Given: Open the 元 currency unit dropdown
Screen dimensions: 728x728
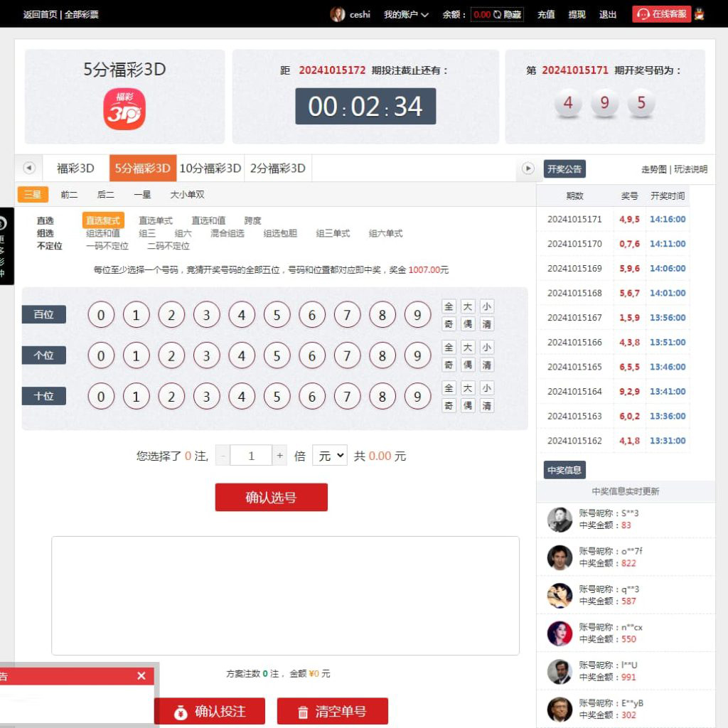Looking at the screenshot, I should [329, 456].
